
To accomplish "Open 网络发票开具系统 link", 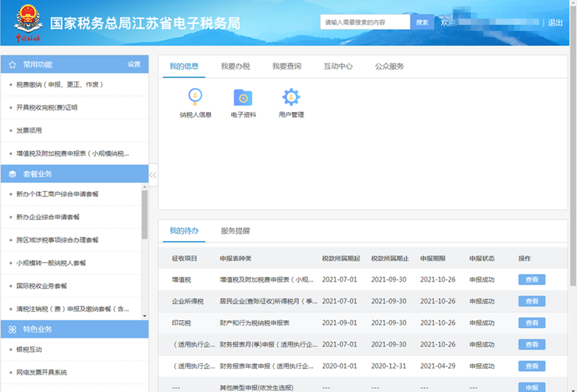I will [x=42, y=372].
